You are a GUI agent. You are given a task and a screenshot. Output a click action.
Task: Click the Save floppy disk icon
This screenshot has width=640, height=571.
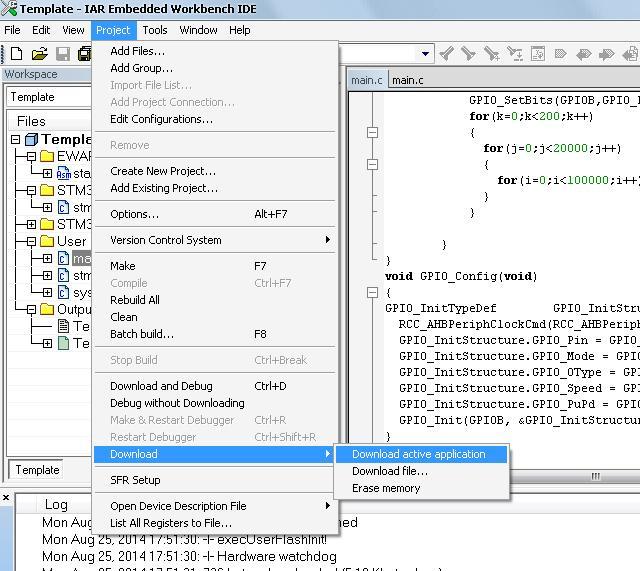click(x=63, y=53)
